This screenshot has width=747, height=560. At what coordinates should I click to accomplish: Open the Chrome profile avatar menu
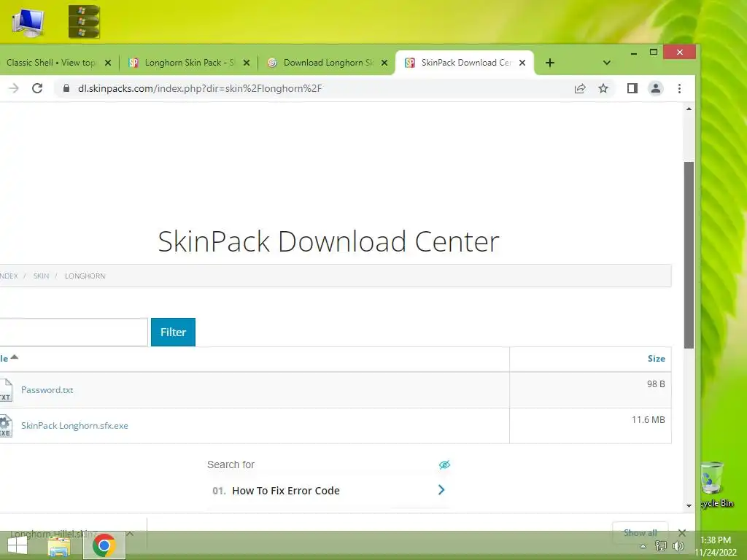656,88
